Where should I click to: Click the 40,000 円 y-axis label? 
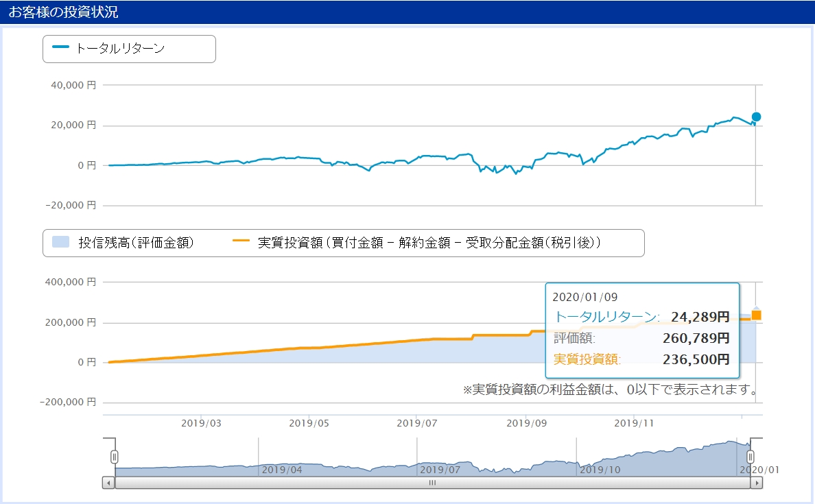pyautogui.click(x=73, y=85)
